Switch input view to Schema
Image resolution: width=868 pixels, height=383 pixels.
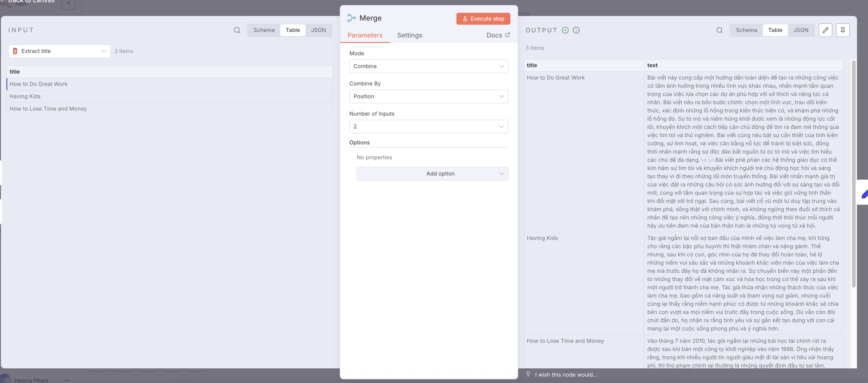coord(264,30)
